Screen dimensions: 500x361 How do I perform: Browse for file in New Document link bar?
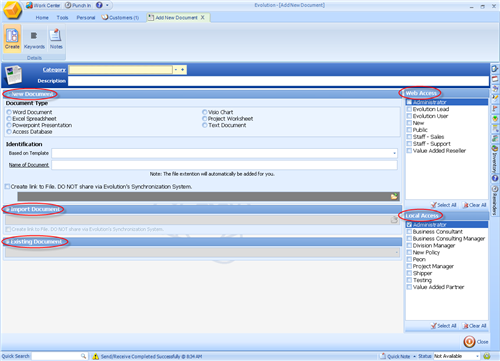pos(394,197)
